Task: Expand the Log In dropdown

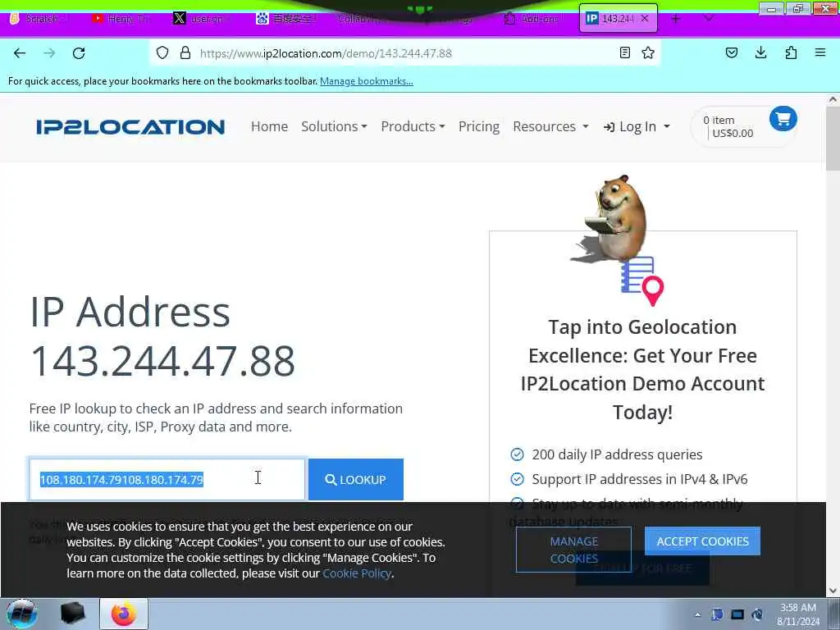Action: click(x=637, y=126)
